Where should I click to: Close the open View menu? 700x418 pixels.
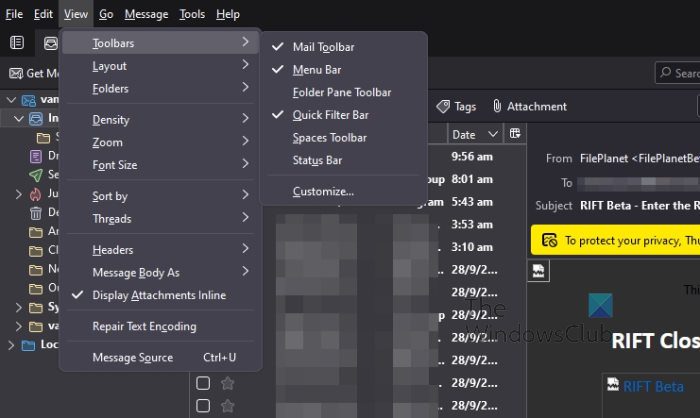coord(75,14)
